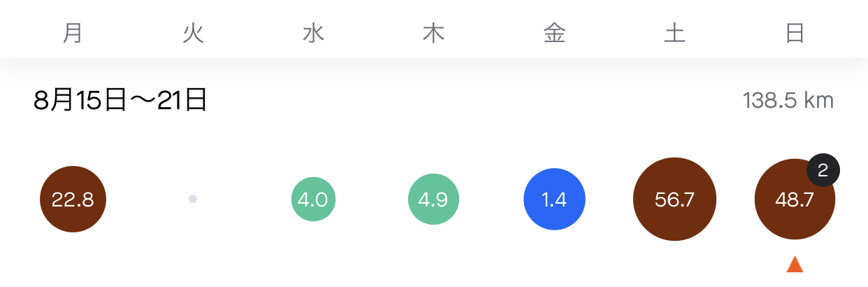The height and width of the screenshot is (287, 868).
Task: Click the 138.5 km weekly total
Action: [788, 100]
